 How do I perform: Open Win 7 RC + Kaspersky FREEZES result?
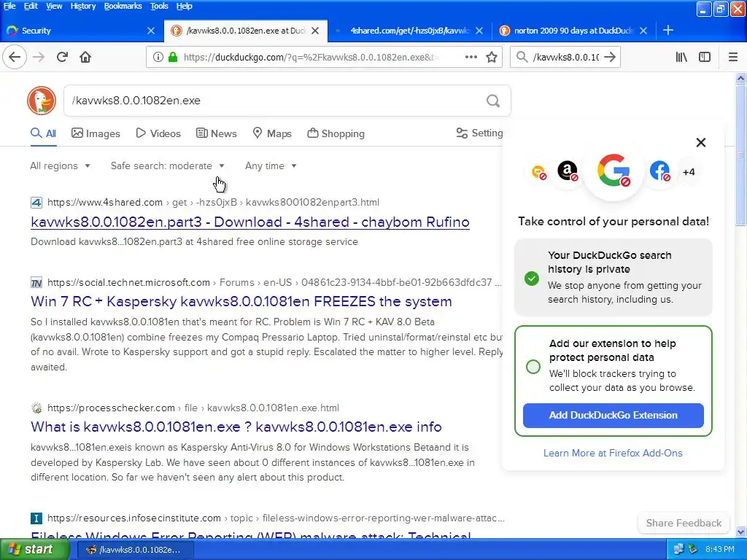pos(241,301)
